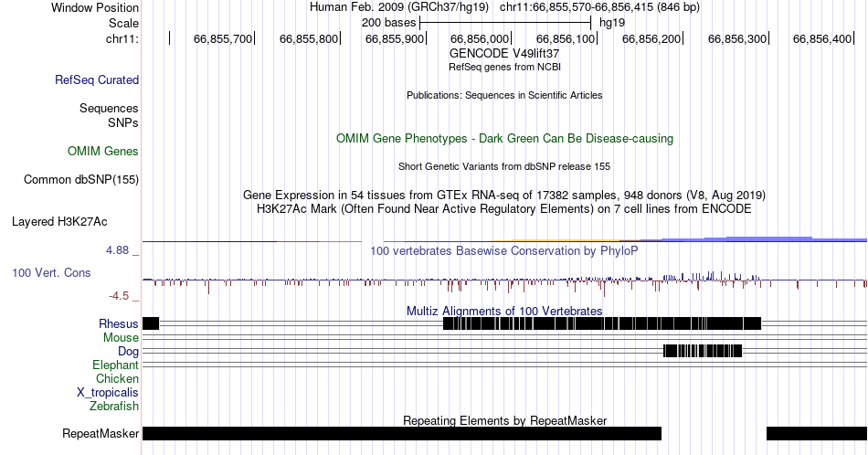Viewport: 868px width, 455px height.
Task: Click the Dog alignment block
Action: coord(703,350)
